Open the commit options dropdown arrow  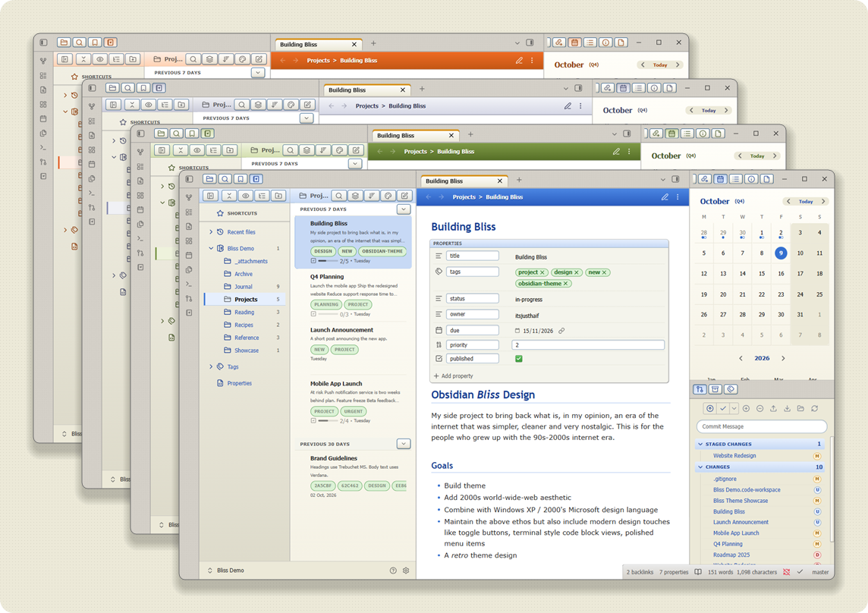734,409
